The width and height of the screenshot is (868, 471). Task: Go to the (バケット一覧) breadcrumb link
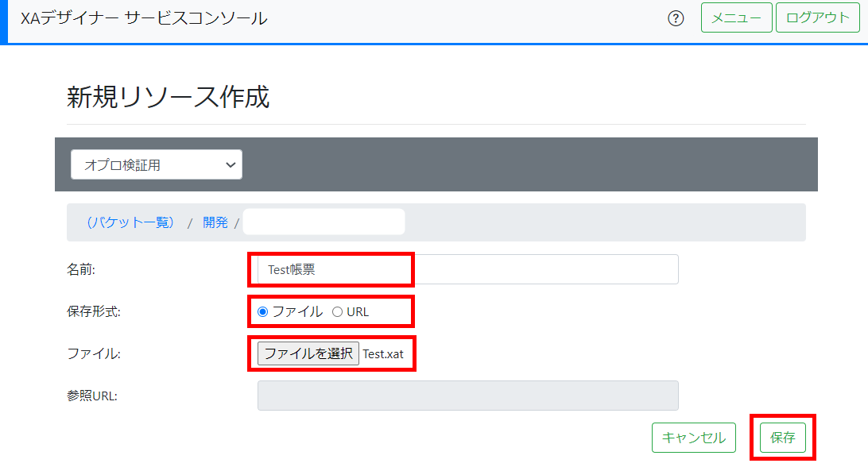pos(130,222)
